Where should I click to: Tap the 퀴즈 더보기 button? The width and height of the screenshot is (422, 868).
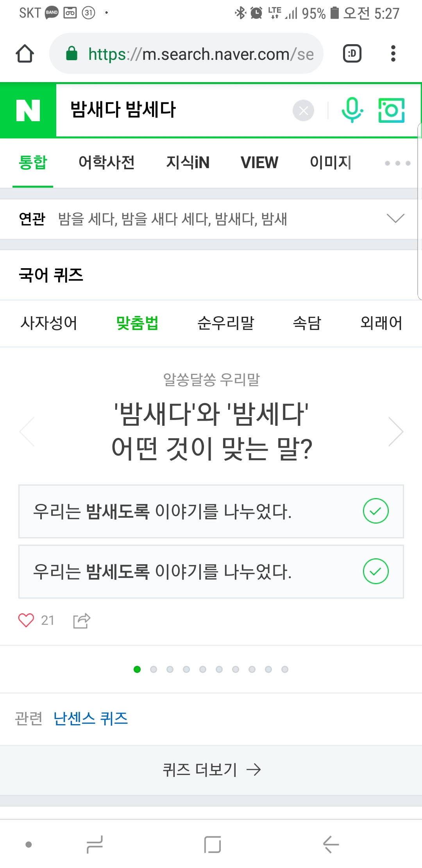pos(211,770)
